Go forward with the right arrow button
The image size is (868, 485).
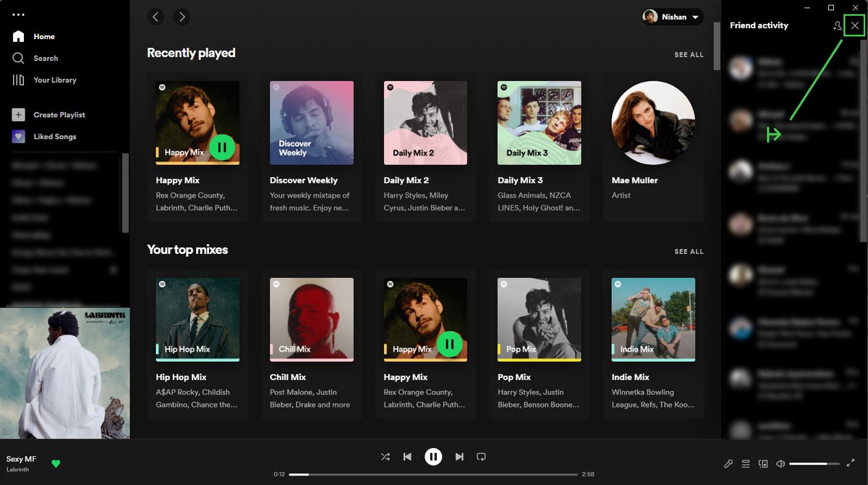[182, 17]
